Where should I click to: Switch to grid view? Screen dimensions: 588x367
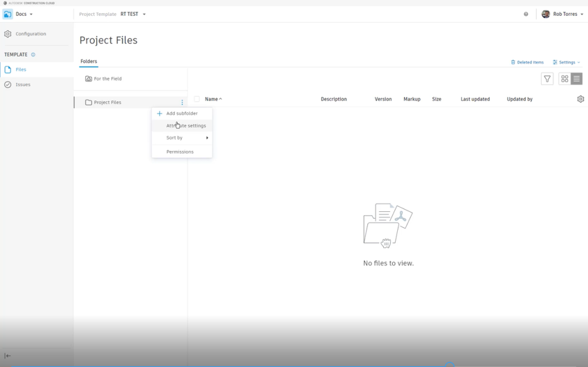(x=564, y=79)
